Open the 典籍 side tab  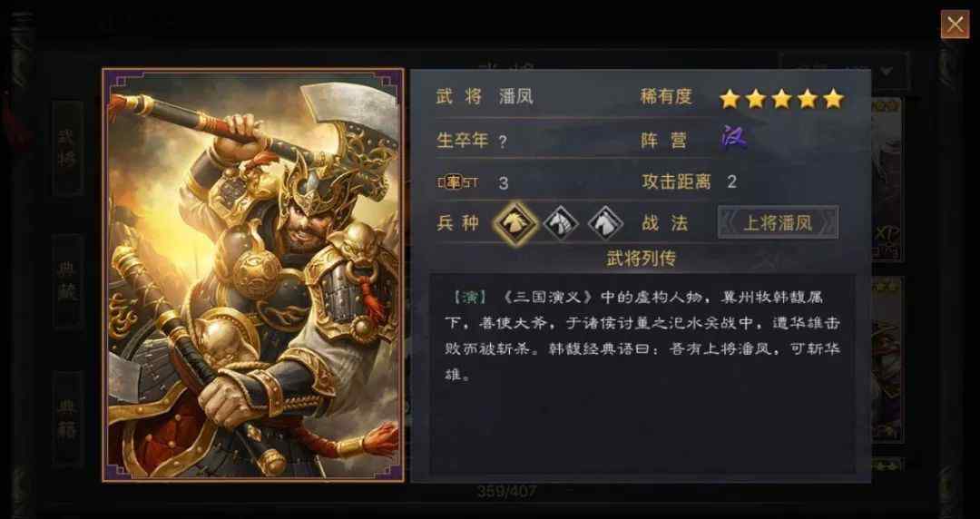click(67, 419)
